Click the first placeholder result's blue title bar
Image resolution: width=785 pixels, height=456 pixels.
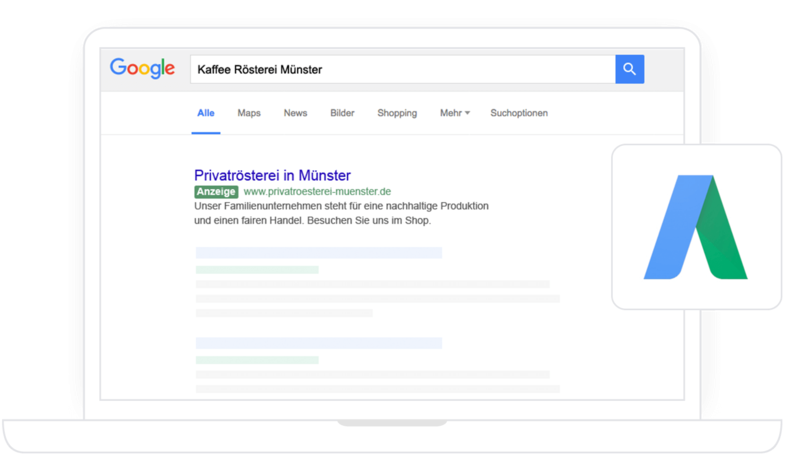coord(318,253)
